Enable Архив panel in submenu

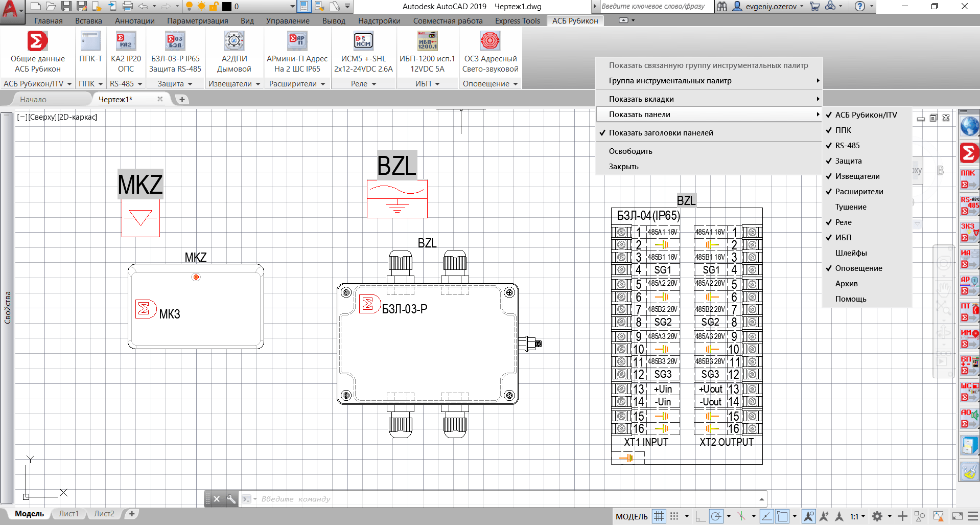pos(866,284)
